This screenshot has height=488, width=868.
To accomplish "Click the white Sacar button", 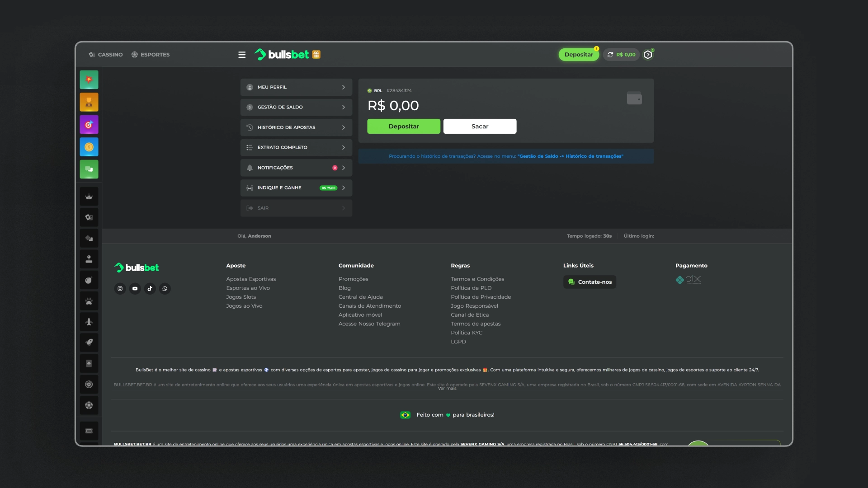I will (480, 127).
